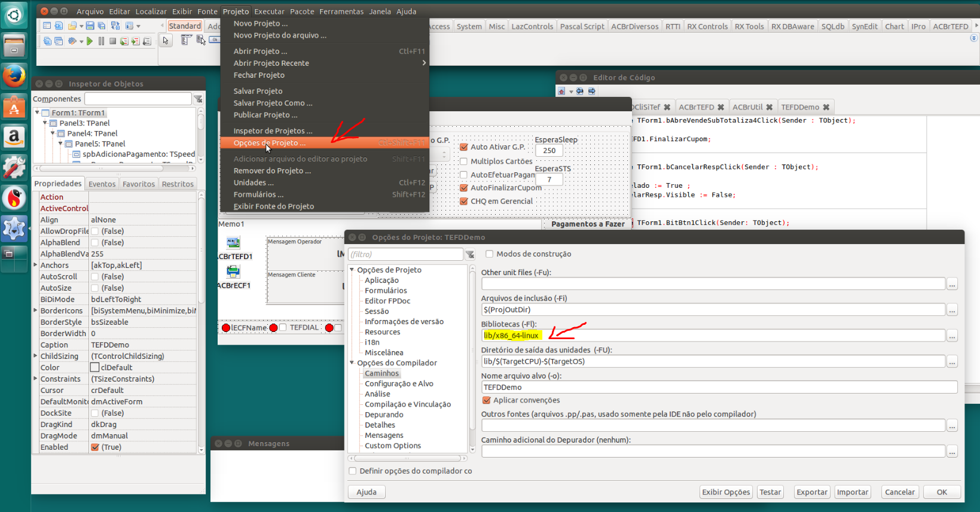Expand the Anchors property row
Screen dimensions: 980x512
point(35,265)
